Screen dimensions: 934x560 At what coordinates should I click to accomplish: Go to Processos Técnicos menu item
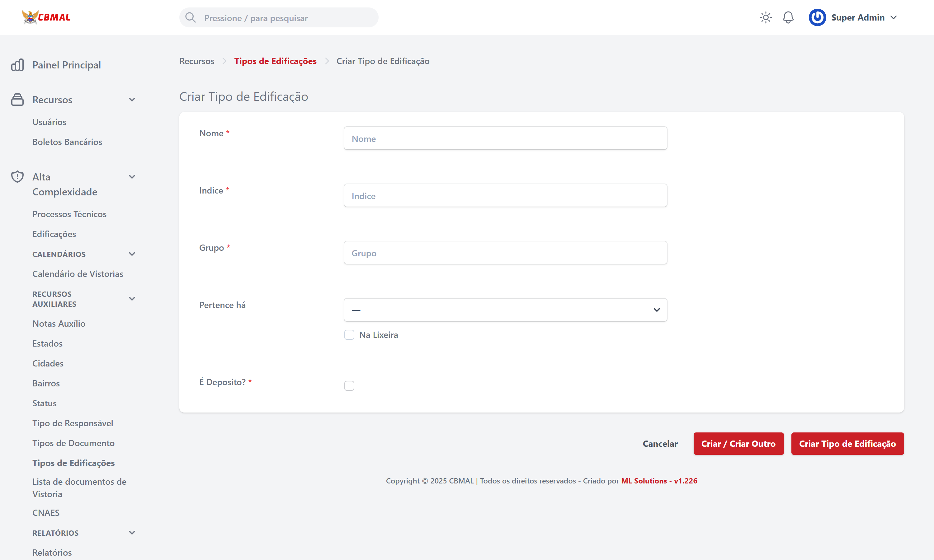tap(69, 214)
